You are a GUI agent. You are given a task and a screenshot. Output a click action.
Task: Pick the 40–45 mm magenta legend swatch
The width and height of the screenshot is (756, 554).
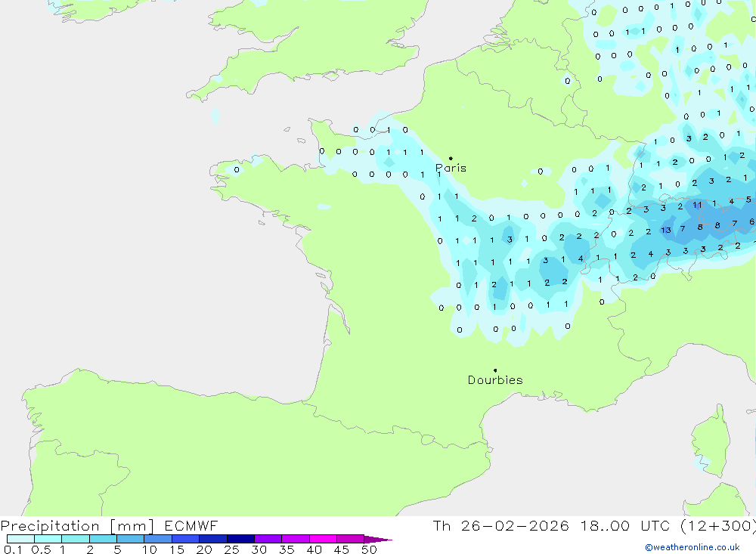323,539
